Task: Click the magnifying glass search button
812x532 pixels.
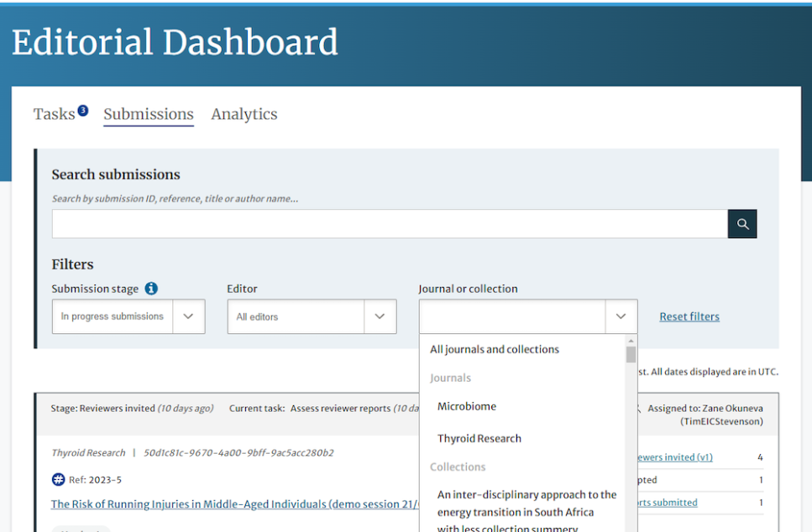Action: tap(742, 224)
